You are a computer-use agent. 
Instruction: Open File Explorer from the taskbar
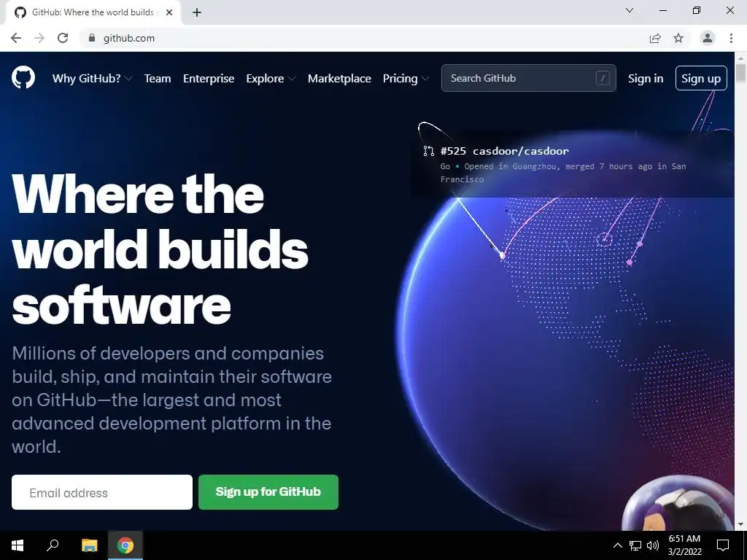[x=89, y=545]
